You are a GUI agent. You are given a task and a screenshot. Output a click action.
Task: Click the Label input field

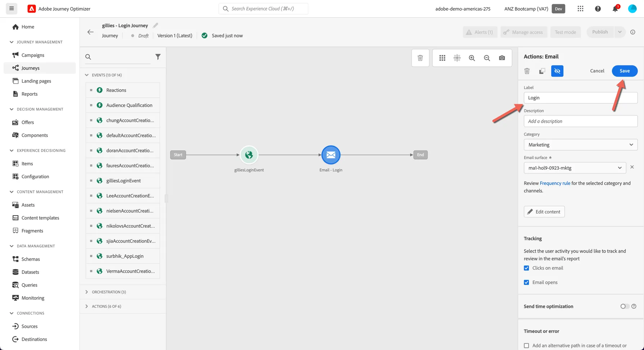580,98
